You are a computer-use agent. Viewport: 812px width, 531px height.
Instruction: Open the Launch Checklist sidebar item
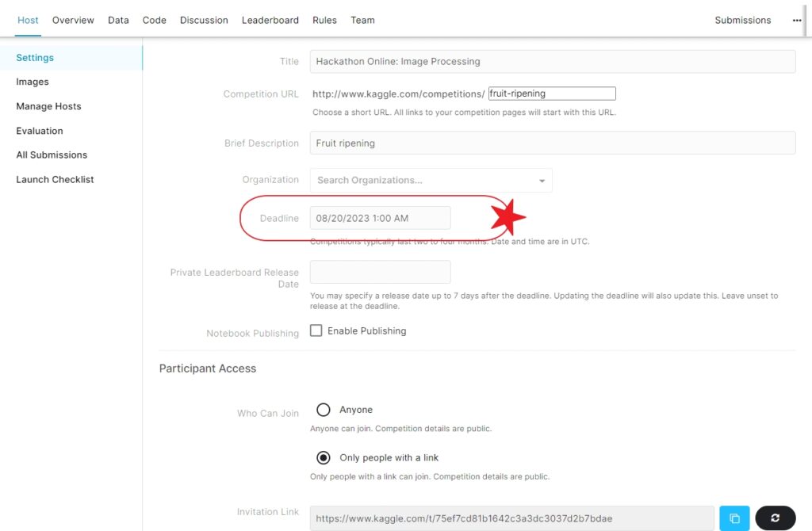55,179
